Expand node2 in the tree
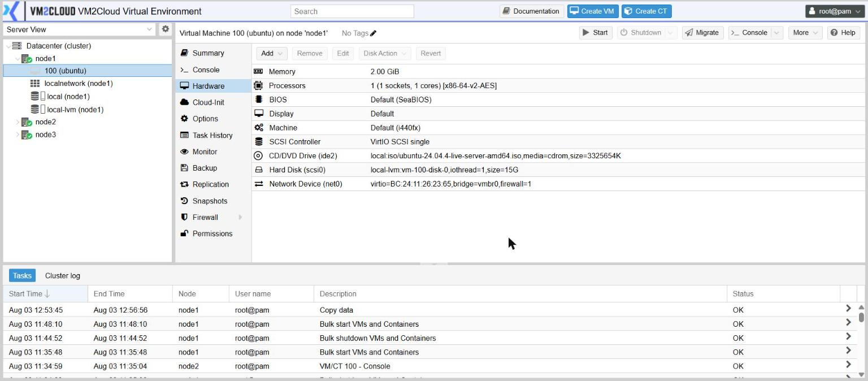Viewport: 868px width, 381px height. click(x=18, y=122)
